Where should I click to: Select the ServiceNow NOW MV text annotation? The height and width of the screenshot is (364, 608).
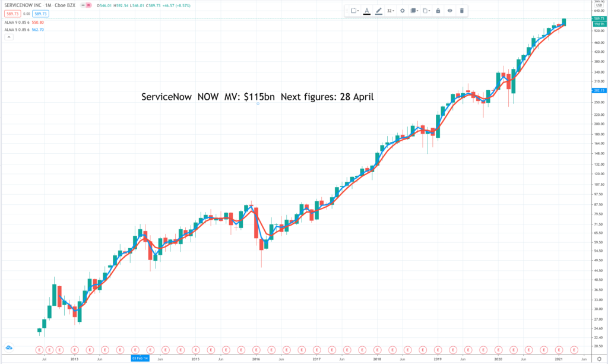pyautogui.click(x=258, y=97)
